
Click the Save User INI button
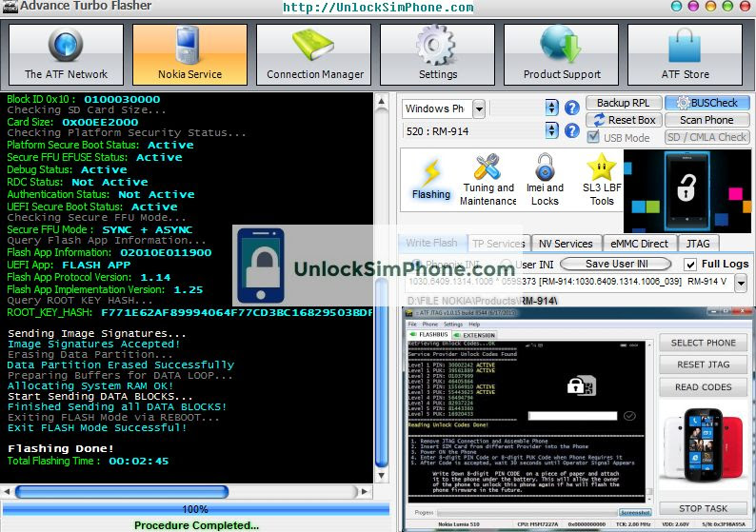616,264
